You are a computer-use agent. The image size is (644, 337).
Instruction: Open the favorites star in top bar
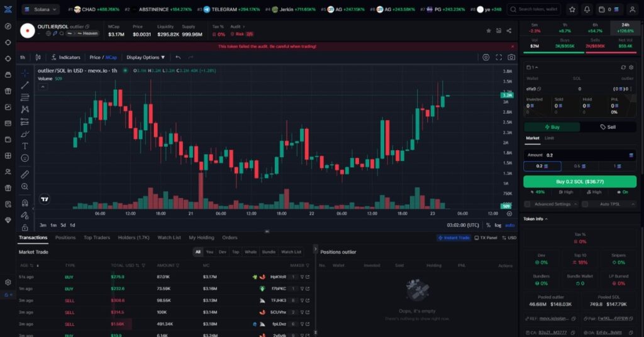coord(572,9)
